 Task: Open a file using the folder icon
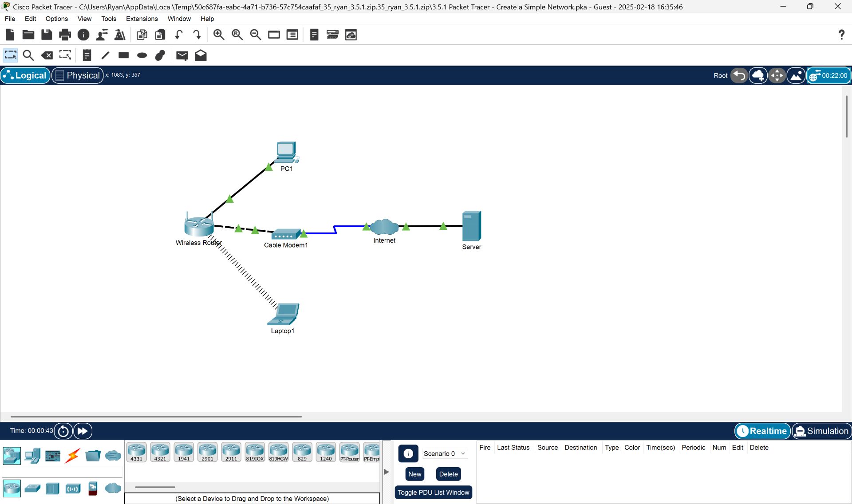(28, 35)
